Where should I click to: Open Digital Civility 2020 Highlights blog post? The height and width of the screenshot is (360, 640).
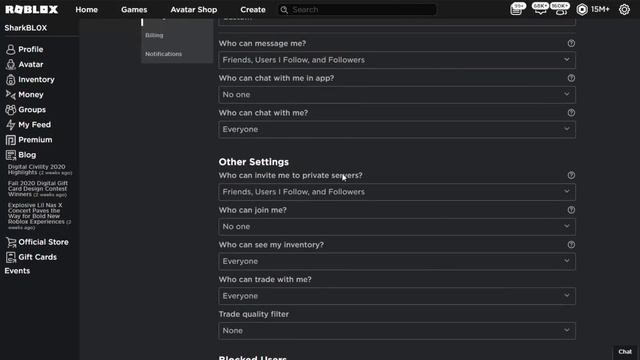point(40,170)
